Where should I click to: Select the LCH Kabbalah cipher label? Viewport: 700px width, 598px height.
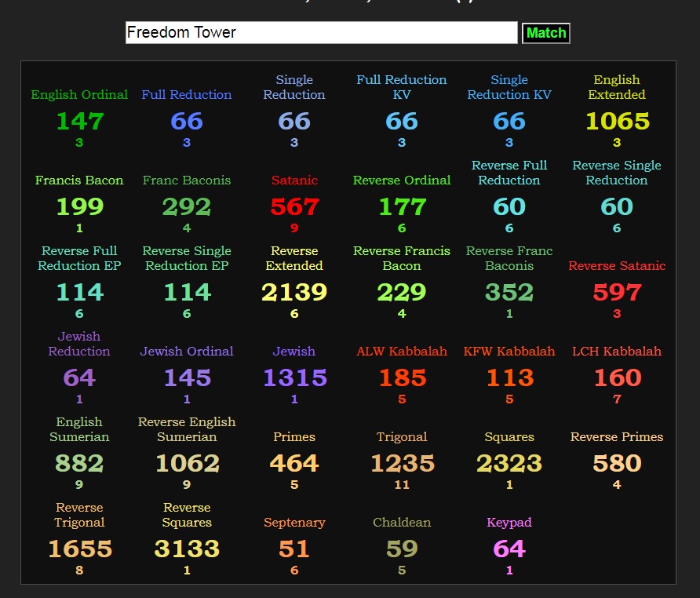[x=617, y=352]
